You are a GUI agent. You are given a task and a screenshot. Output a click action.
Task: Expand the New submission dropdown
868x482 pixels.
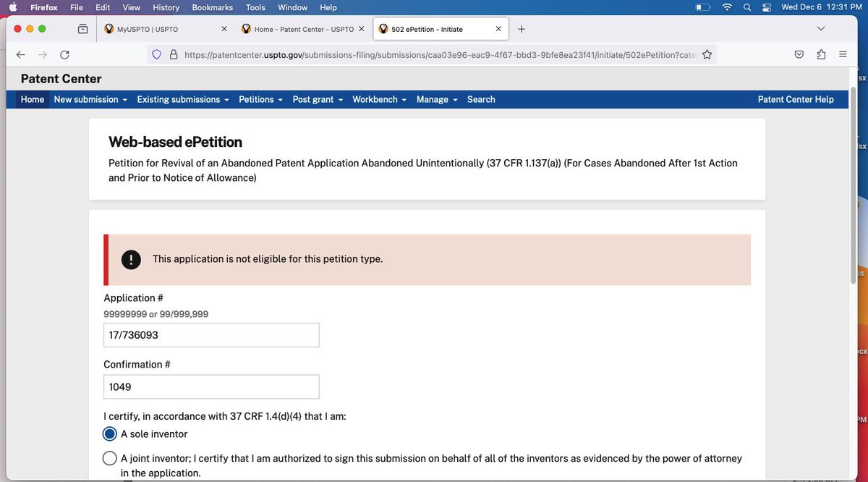[x=90, y=99]
